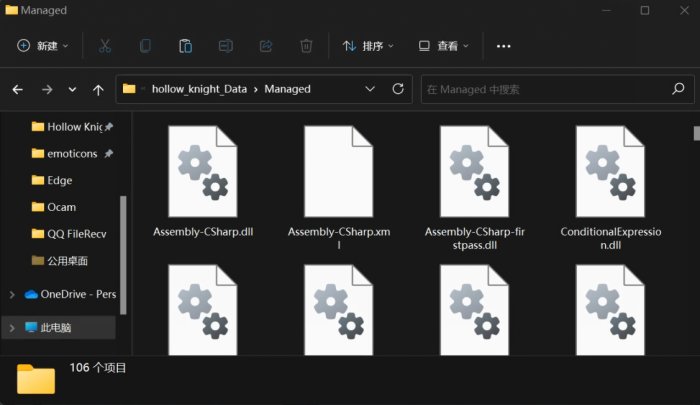Click the folder icon in address bar
The width and height of the screenshot is (700, 405).
tap(129, 89)
